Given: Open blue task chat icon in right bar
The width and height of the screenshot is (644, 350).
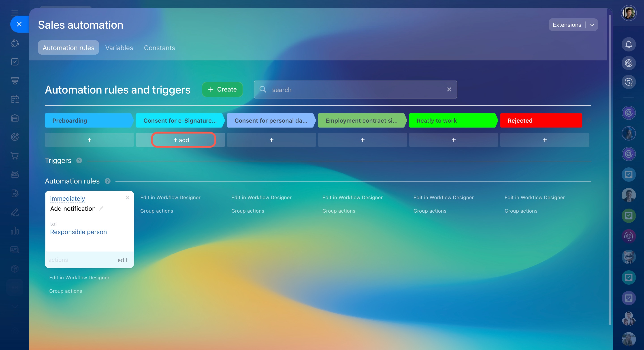Looking at the screenshot, I should [x=629, y=175].
